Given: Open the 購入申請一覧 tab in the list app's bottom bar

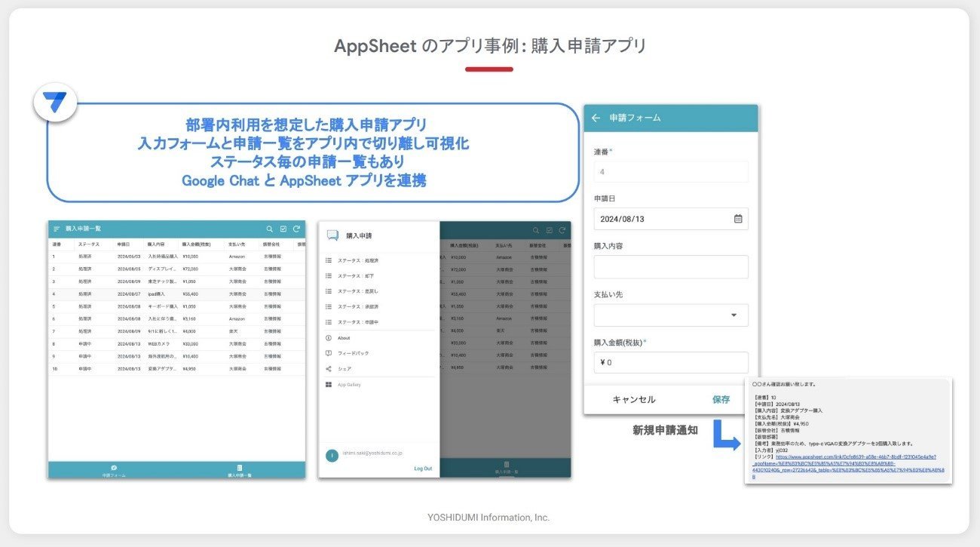Looking at the screenshot, I should tap(239, 471).
